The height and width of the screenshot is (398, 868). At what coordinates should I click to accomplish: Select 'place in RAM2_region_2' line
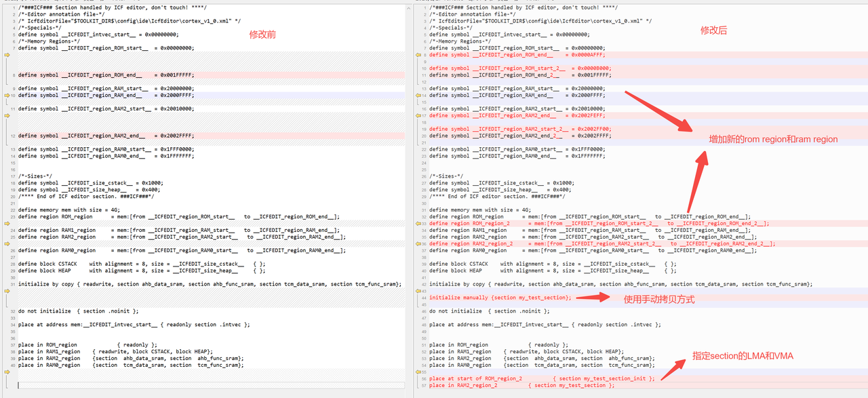[x=521, y=385]
